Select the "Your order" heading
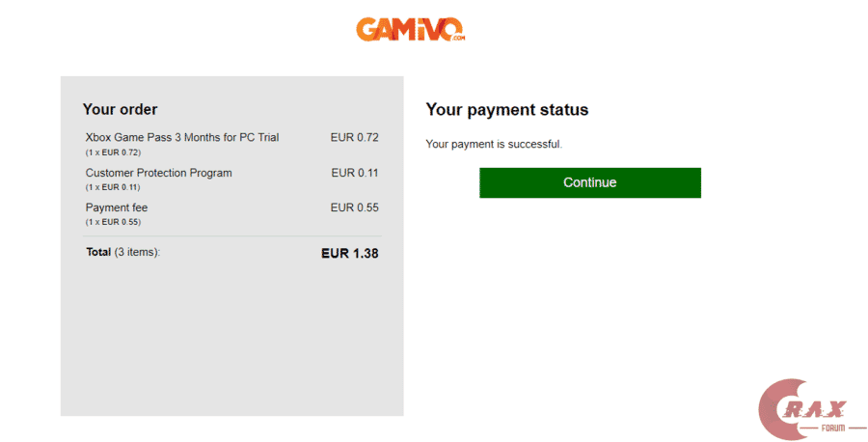Viewport: 868px width, 442px height. coord(120,110)
